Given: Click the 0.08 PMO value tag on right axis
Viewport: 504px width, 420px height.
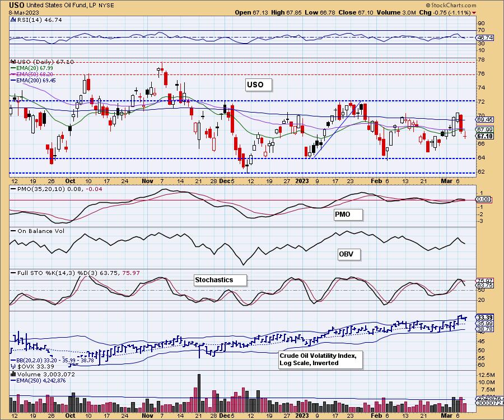Looking at the screenshot, I should click(484, 199).
